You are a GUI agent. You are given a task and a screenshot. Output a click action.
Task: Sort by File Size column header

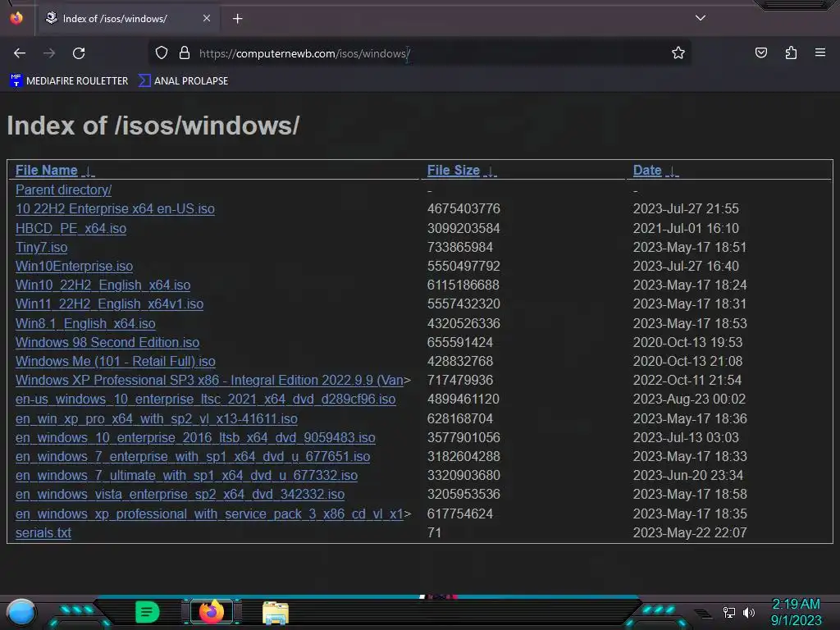pos(453,171)
